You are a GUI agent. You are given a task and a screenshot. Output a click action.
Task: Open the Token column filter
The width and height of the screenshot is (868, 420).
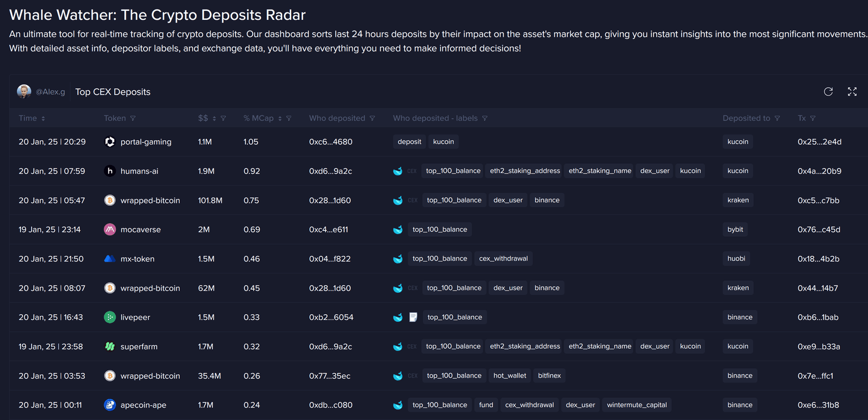(x=133, y=119)
